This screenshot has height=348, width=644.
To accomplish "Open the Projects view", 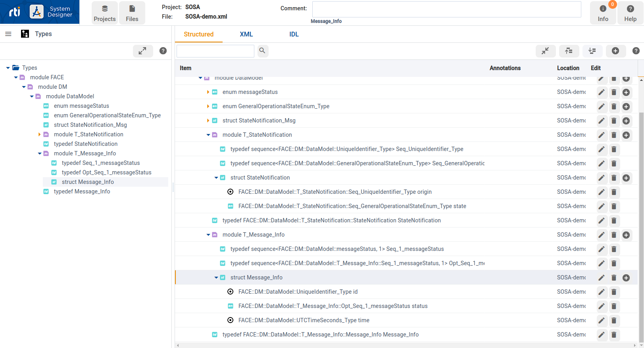I will pyautogui.click(x=105, y=13).
